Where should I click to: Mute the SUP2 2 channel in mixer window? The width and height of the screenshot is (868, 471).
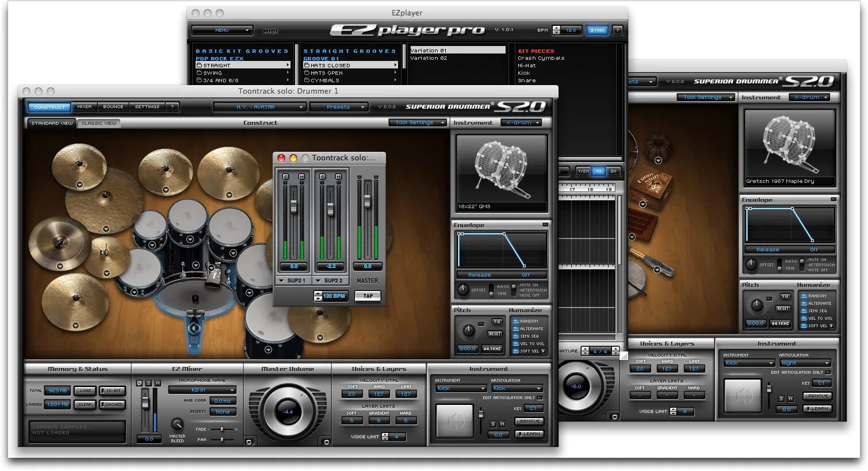click(x=338, y=177)
